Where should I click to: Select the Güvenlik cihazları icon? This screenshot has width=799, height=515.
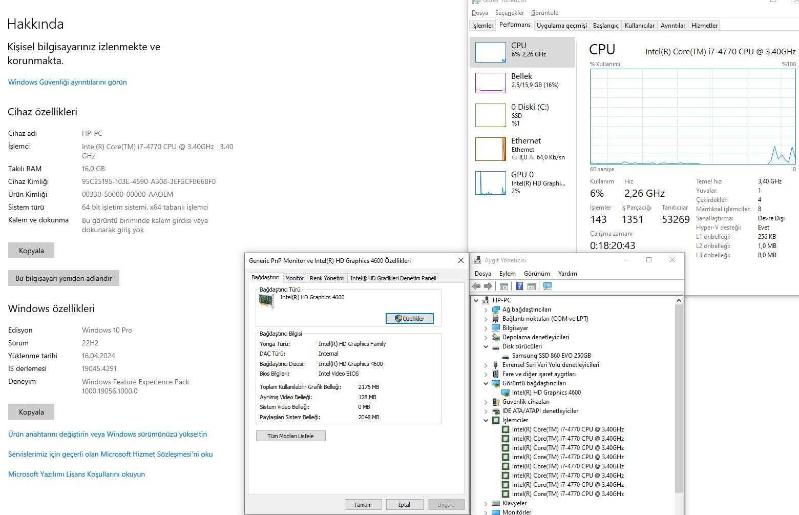[x=496, y=402]
